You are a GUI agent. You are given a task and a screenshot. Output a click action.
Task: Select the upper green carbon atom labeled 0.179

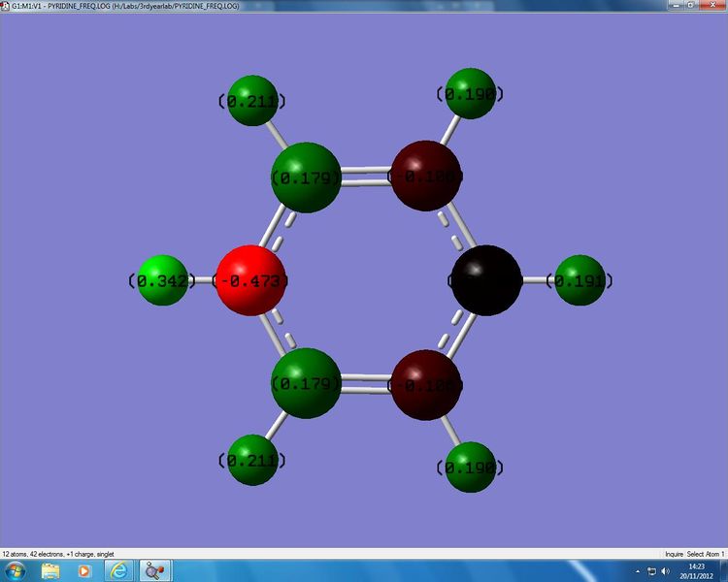click(x=306, y=178)
